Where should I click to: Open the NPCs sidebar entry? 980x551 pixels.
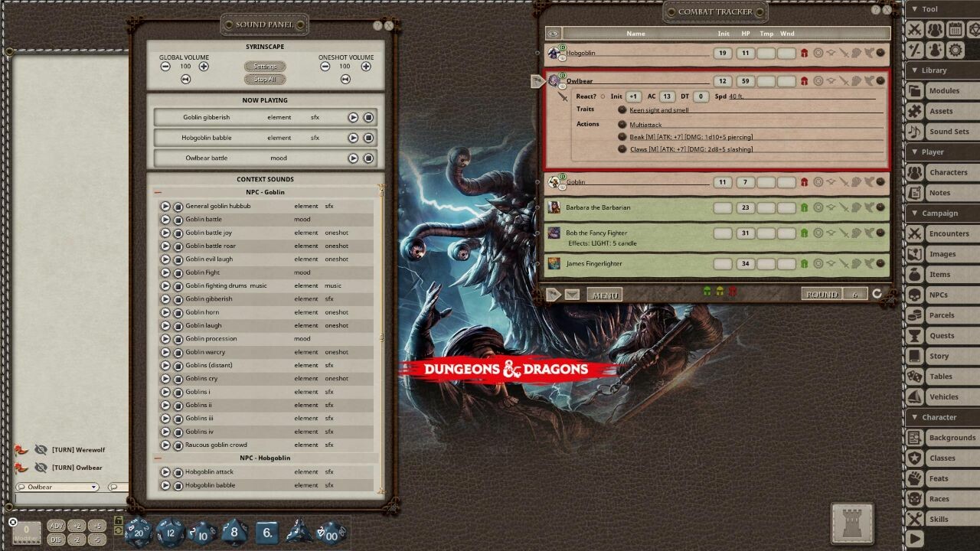937,295
